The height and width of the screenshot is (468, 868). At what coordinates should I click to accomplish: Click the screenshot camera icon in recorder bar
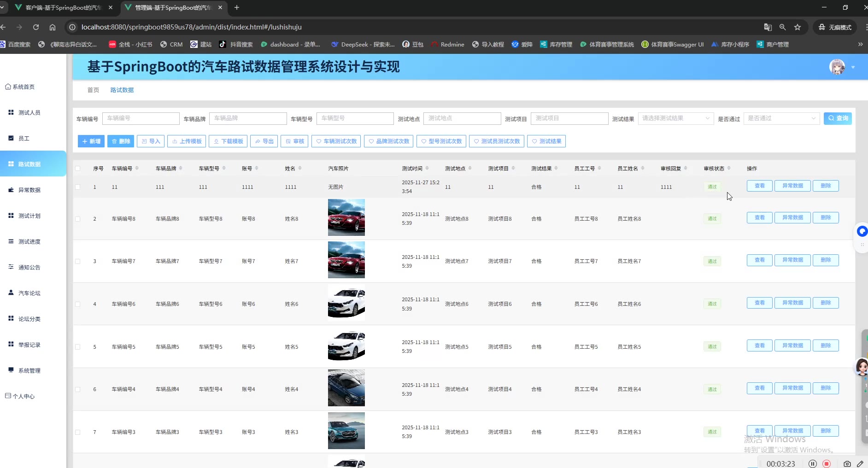pyautogui.click(x=847, y=463)
